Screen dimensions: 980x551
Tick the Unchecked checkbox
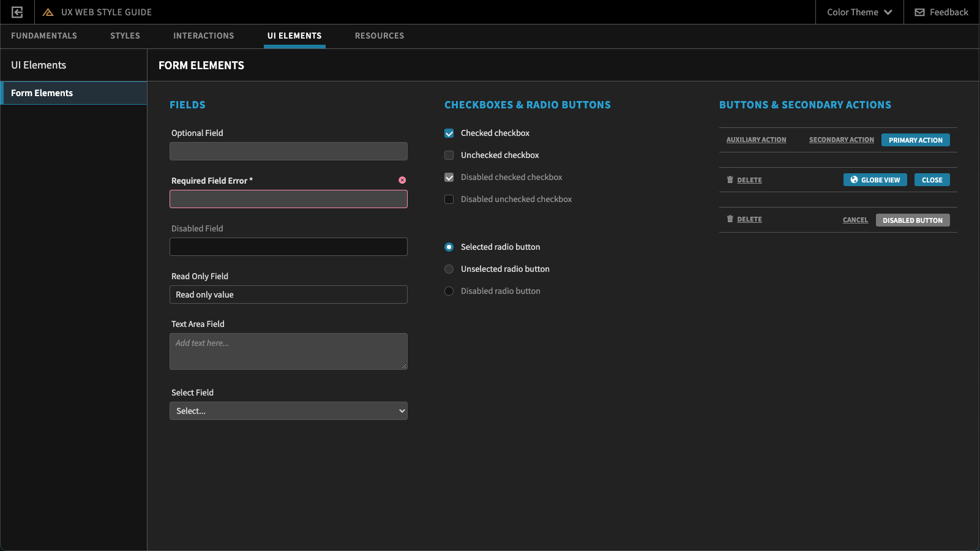point(449,156)
